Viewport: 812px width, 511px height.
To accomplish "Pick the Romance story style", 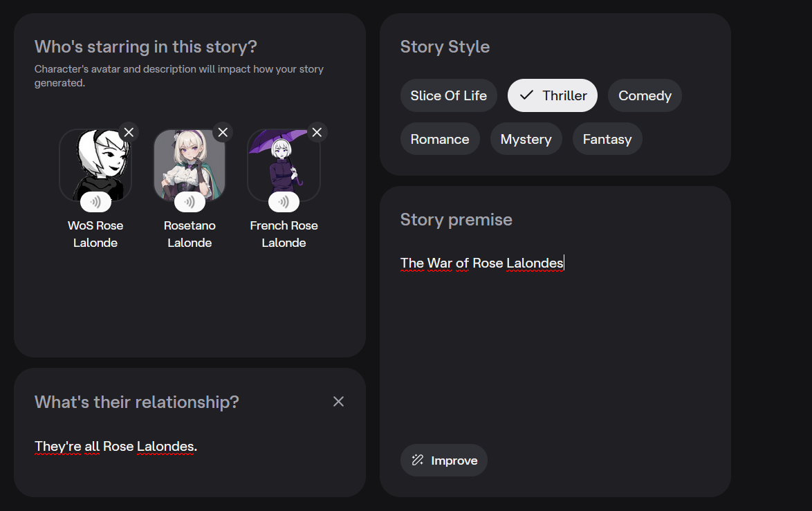I will tap(440, 139).
